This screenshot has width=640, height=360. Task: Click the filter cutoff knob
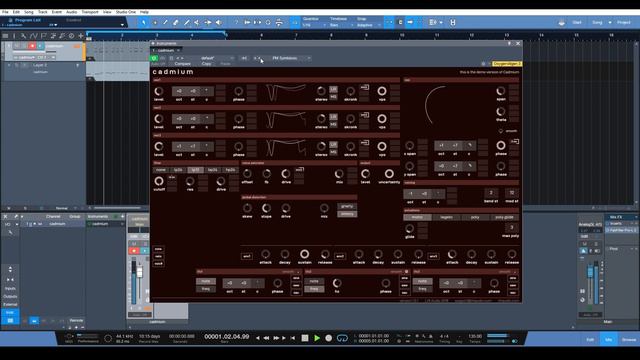coord(159,181)
